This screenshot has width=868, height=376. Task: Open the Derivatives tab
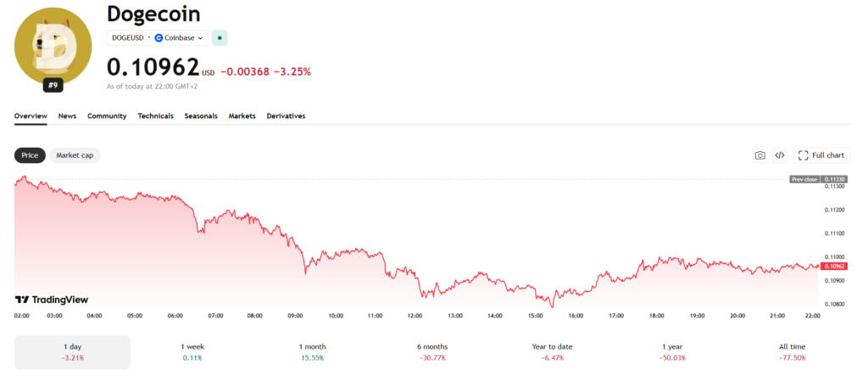(286, 116)
